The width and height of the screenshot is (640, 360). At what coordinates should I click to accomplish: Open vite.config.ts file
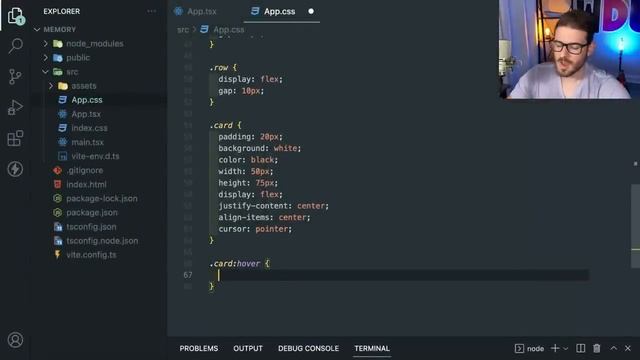91,255
